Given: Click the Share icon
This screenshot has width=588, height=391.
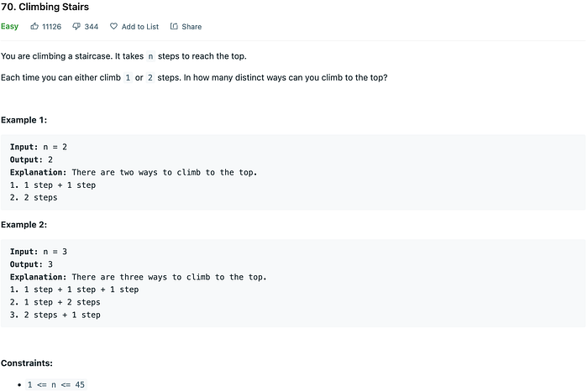Looking at the screenshot, I should [174, 26].
